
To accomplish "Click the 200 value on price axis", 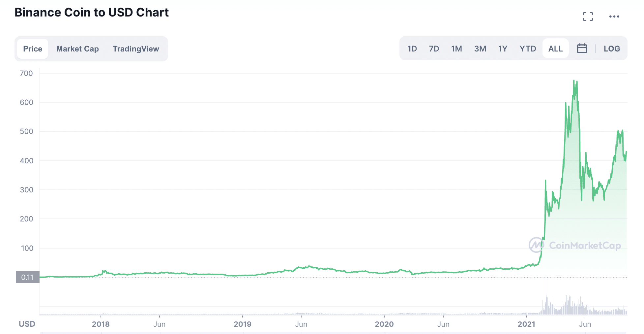I will click(x=26, y=219).
